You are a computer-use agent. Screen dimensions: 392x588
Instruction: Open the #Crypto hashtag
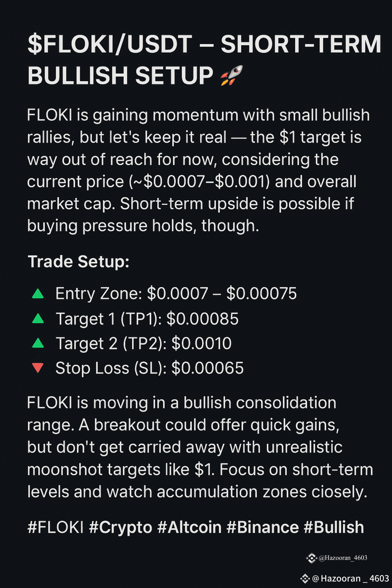[121, 527]
